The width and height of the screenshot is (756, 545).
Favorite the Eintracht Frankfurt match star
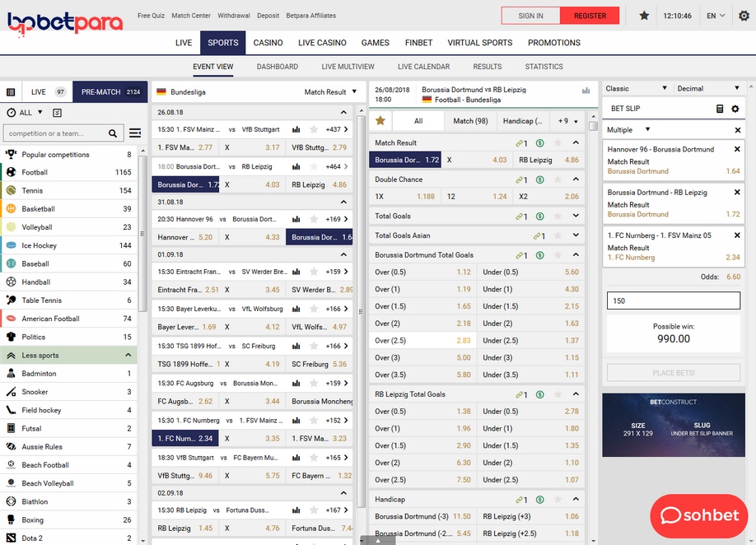(x=314, y=272)
